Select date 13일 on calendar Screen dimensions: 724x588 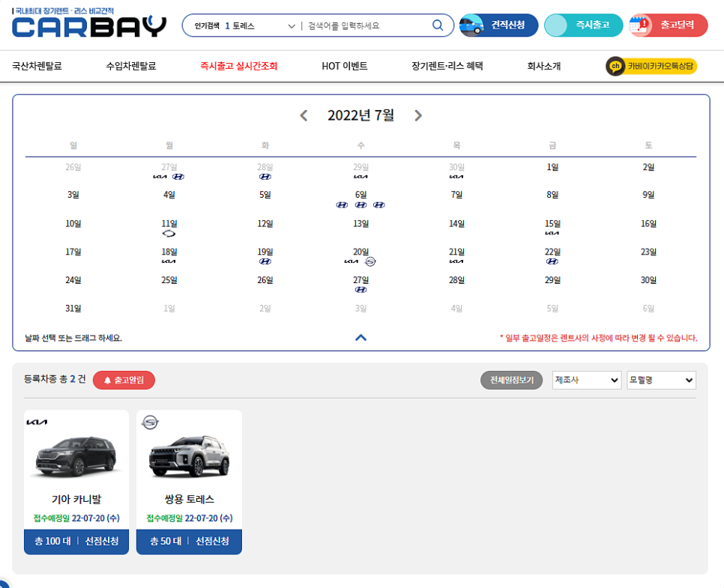click(361, 224)
